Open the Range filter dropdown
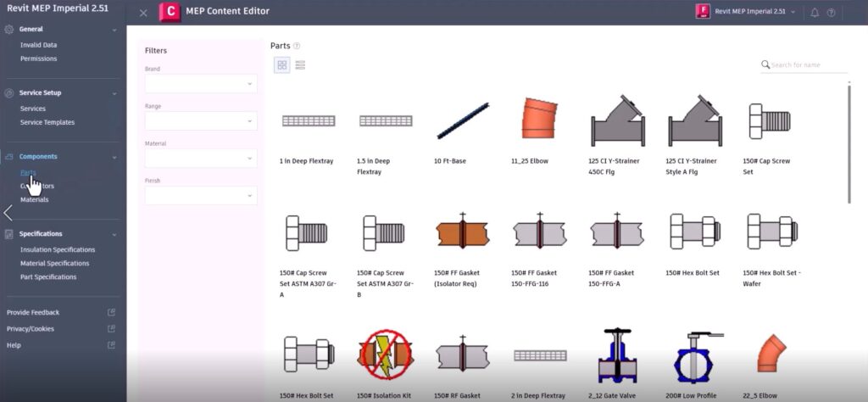 201,120
